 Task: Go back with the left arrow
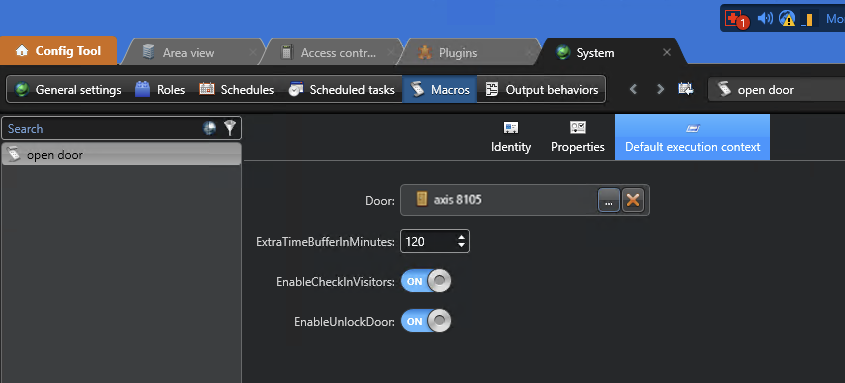point(634,89)
